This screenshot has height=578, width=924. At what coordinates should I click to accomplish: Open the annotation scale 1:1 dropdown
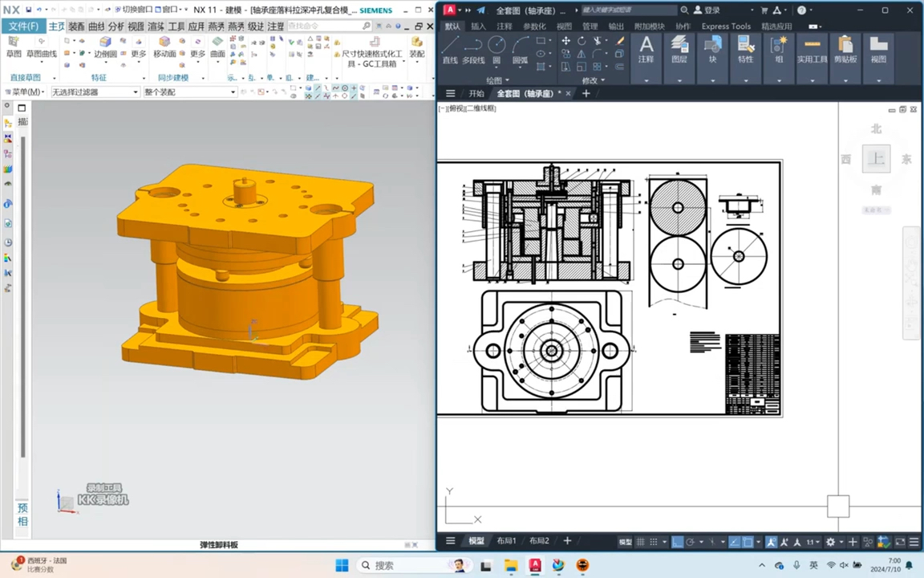tap(813, 541)
